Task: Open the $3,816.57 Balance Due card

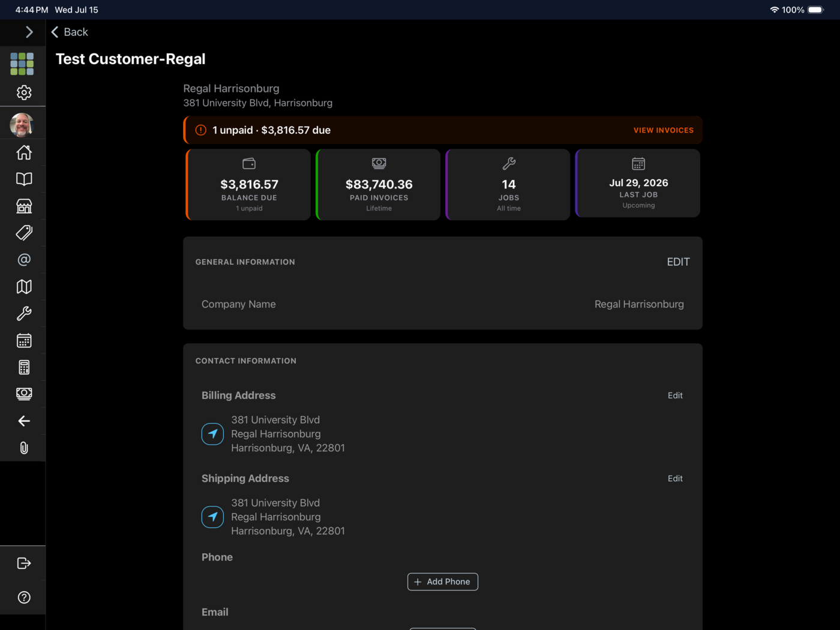Action: [248, 185]
